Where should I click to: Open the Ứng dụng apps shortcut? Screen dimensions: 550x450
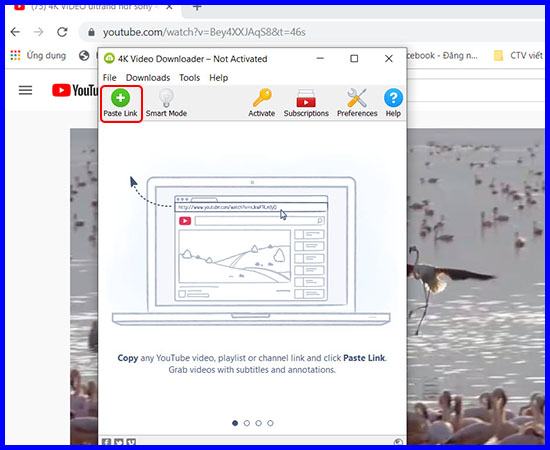click(38, 55)
